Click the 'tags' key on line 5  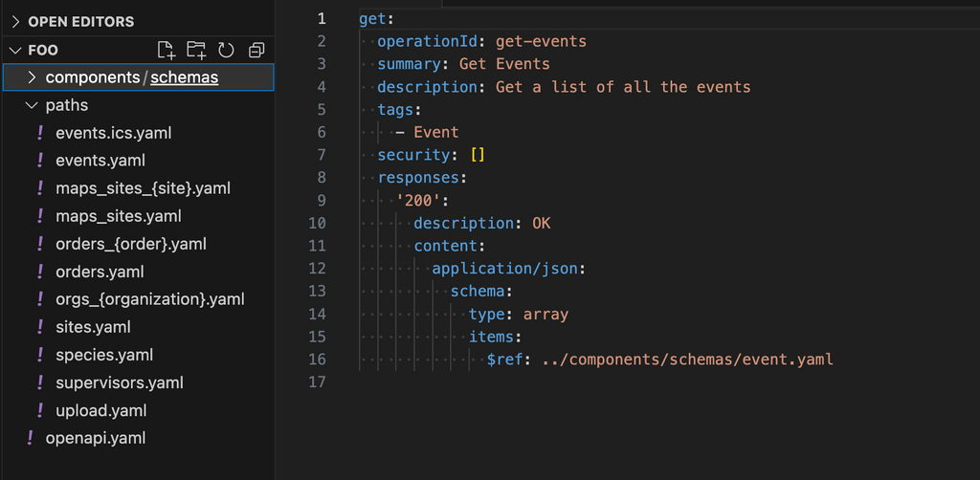[395, 109]
